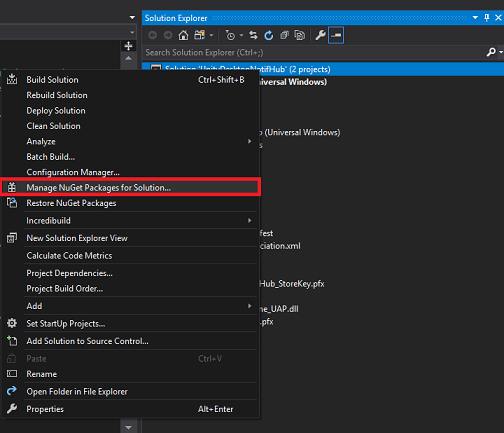The image size is (504, 433).
Task: Open Batch Build dialog
Action: click(130, 157)
